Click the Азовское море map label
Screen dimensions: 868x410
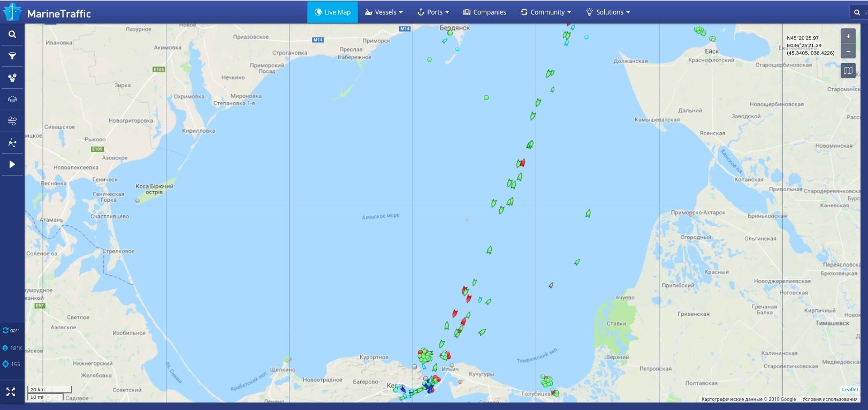(x=380, y=216)
